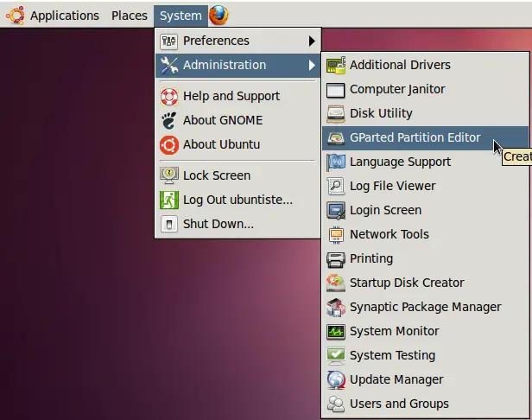Viewport: 532px width, 420px height.
Task: Launch Computer Janitor
Action: click(426, 90)
